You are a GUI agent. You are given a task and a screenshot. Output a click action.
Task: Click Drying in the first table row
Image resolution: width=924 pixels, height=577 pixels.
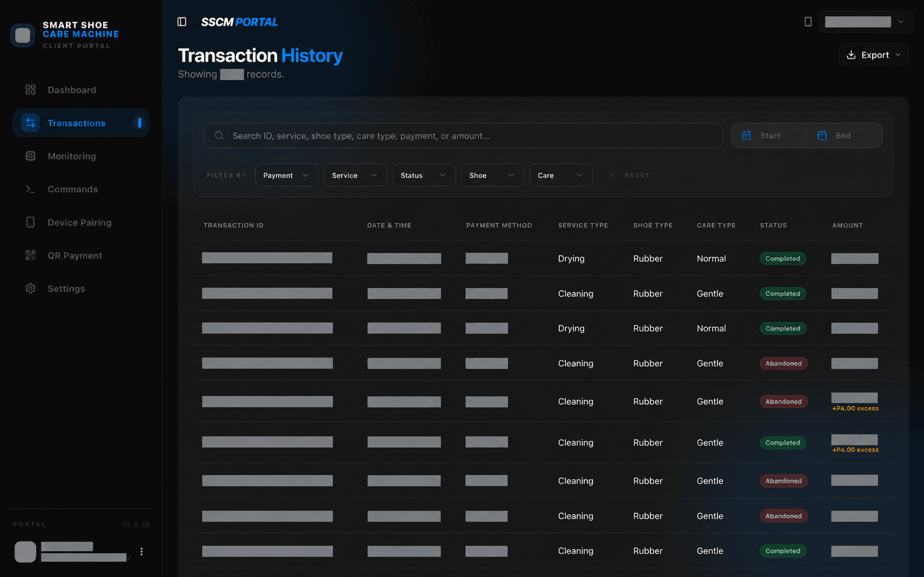[x=571, y=259]
